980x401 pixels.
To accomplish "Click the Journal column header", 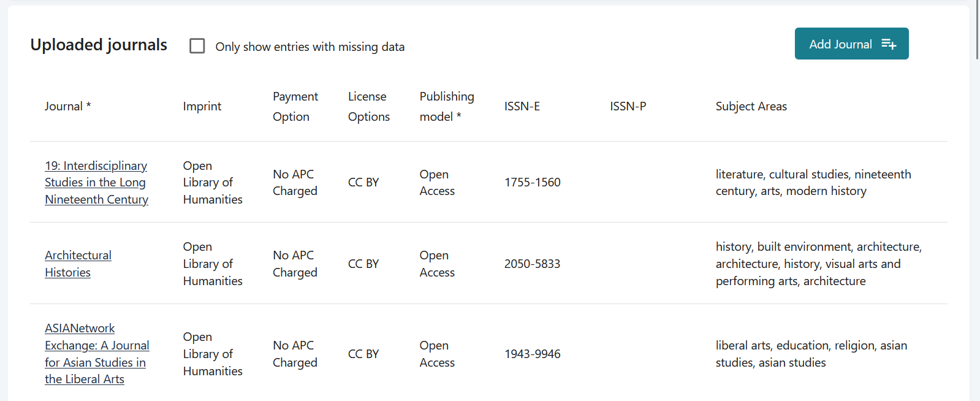I will [x=67, y=105].
